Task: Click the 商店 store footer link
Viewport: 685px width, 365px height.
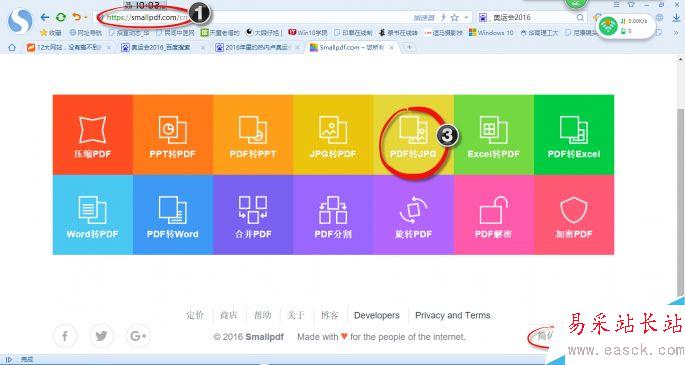Action: [x=228, y=315]
